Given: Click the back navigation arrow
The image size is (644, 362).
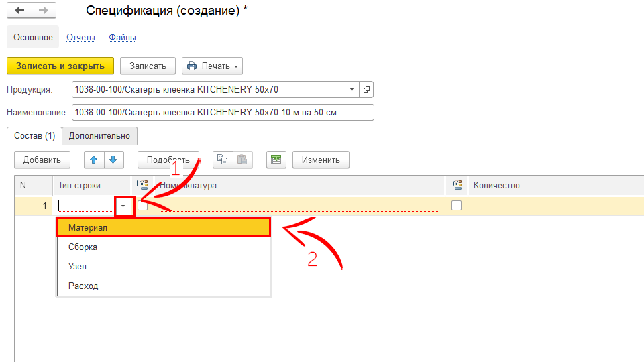Looking at the screenshot, I should click(19, 11).
